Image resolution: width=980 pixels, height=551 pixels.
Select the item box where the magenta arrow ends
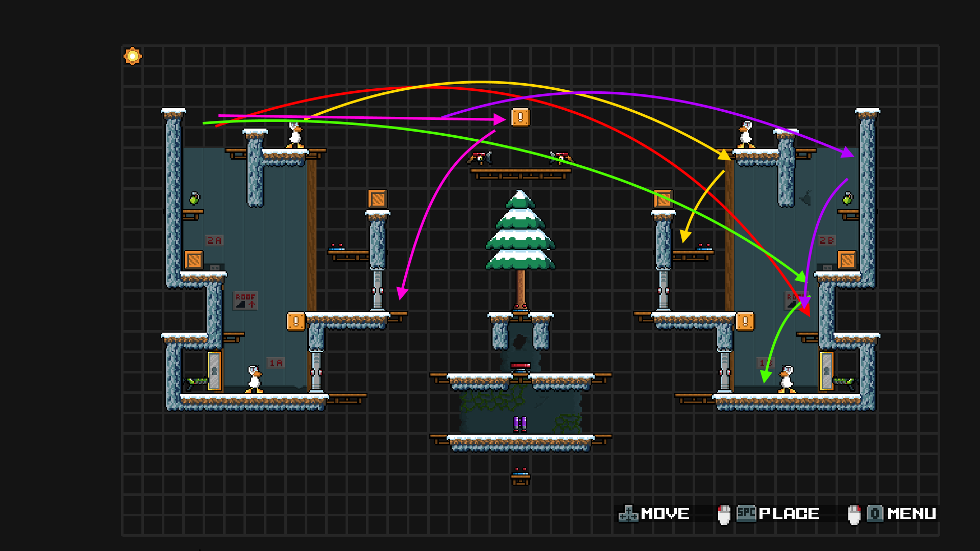(520, 118)
